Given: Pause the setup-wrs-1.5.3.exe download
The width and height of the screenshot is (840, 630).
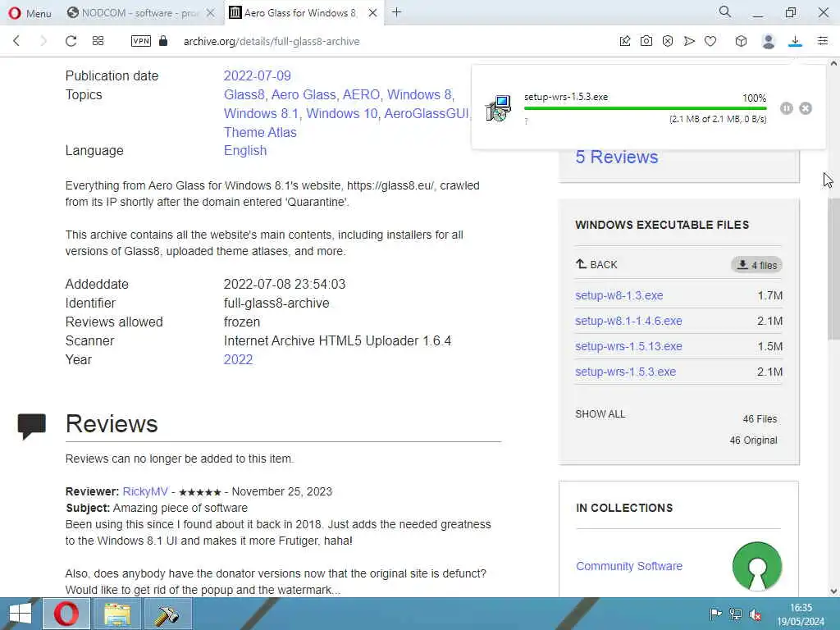Looking at the screenshot, I should click(x=787, y=108).
